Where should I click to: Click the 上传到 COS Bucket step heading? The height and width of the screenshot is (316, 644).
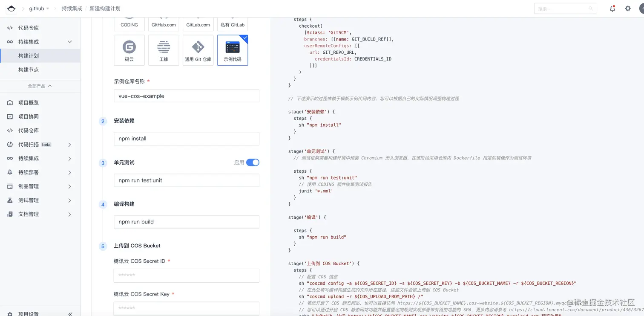pyautogui.click(x=137, y=246)
